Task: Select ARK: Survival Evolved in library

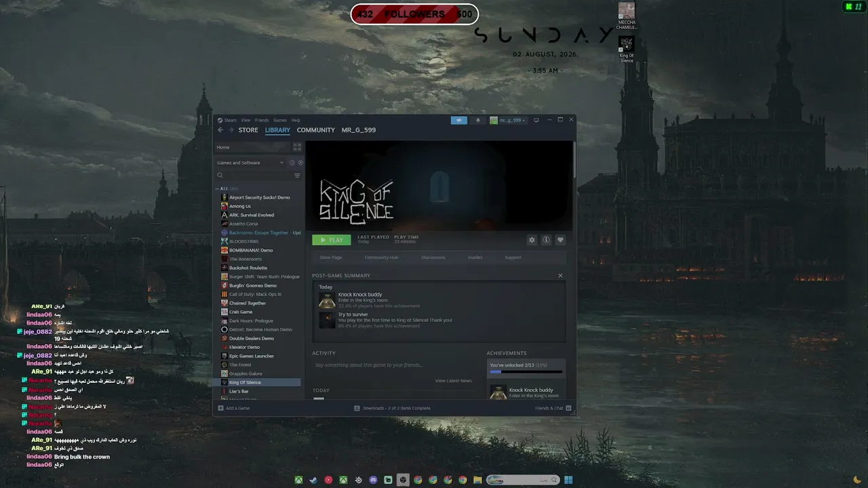Action: pos(252,215)
